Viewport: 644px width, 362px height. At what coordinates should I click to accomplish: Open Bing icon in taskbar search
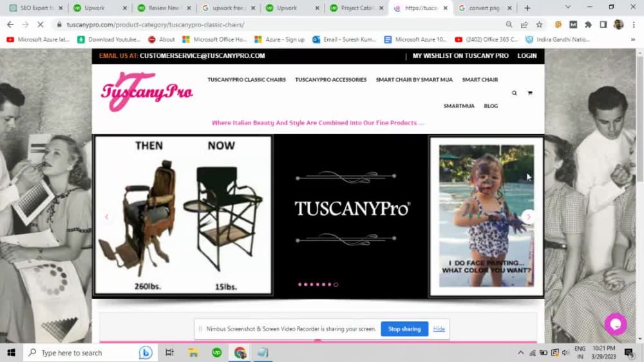point(145,352)
